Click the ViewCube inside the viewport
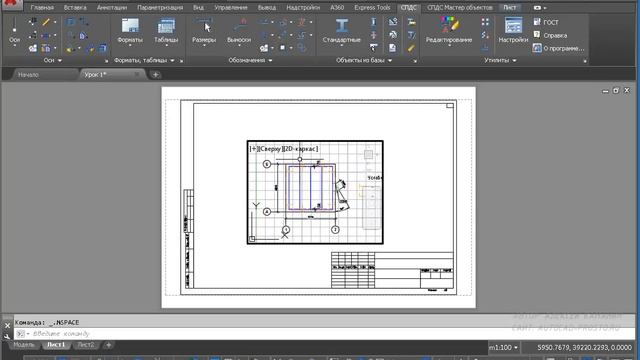 368,154
